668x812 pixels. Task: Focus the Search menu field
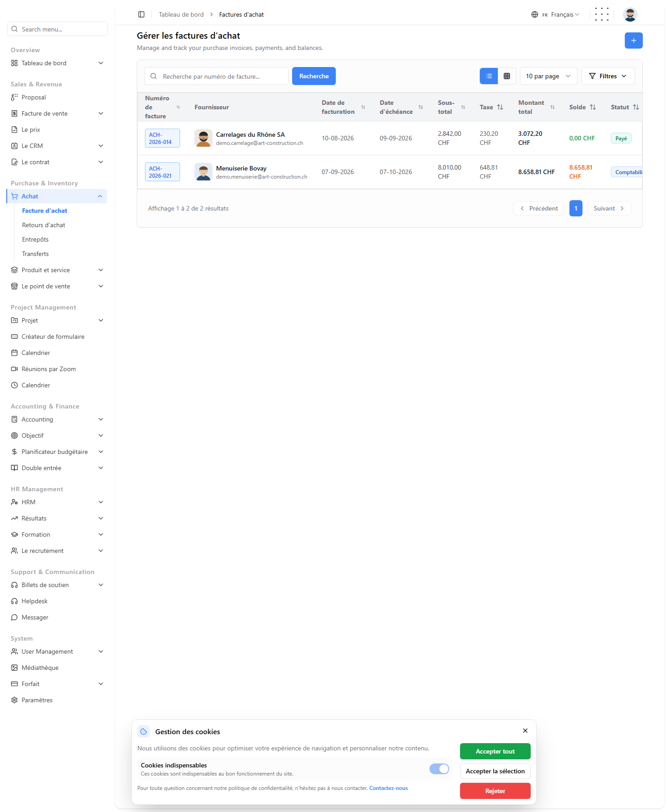[58, 29]
